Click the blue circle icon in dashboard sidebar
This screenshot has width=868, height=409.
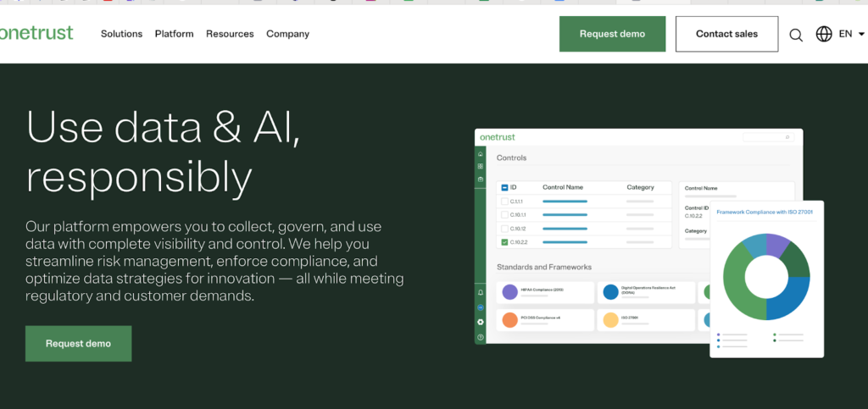click(x=481, y=307)
